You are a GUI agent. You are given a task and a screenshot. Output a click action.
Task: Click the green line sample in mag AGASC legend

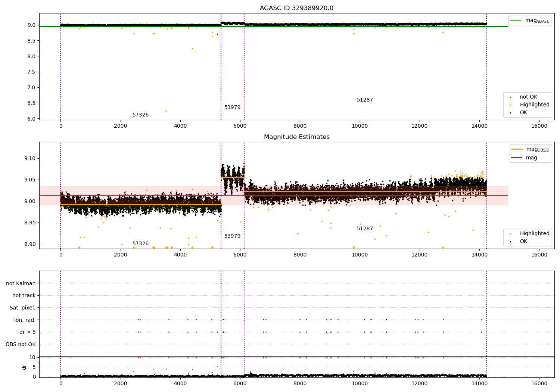point(516,21)
